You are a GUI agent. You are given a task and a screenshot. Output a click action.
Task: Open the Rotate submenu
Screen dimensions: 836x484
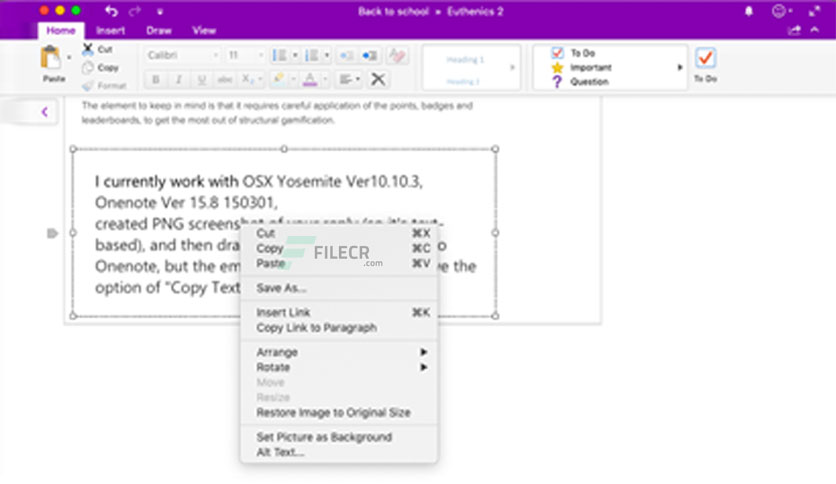339,367
